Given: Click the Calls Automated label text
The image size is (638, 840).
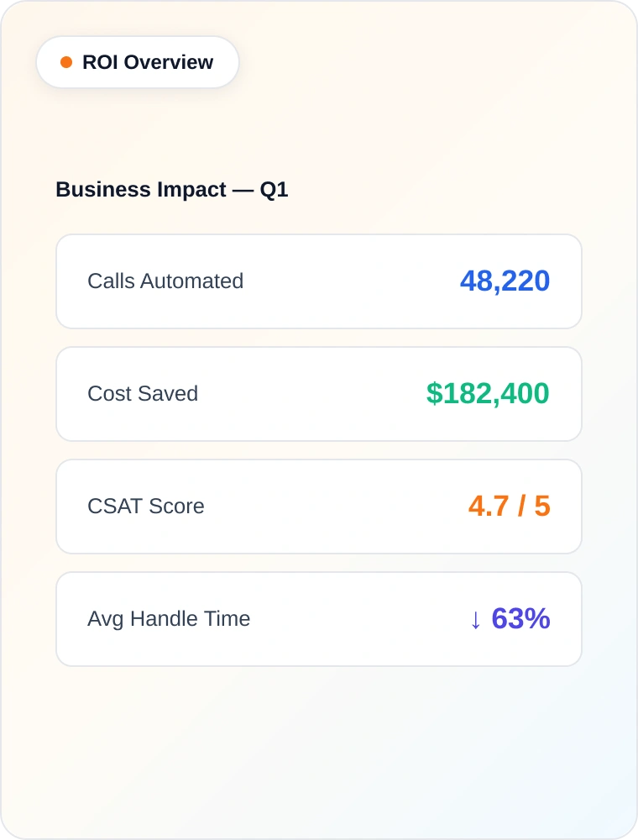Looking at the screenshot, I should (165, 281).
